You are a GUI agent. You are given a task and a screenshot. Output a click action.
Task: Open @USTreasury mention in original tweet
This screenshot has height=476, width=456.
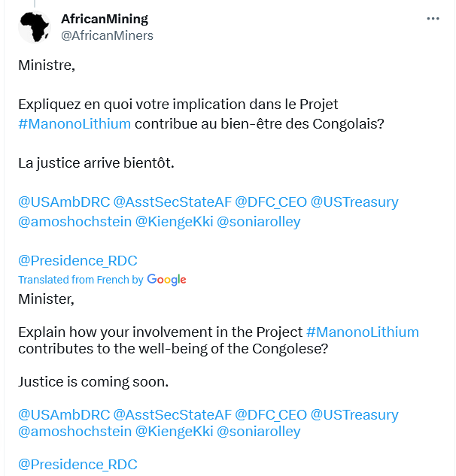pyautogui.click(x=354, y=202)
